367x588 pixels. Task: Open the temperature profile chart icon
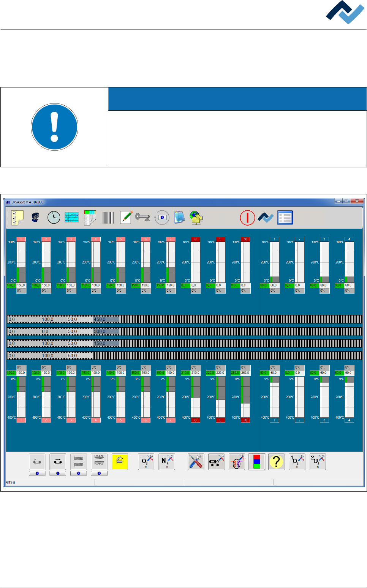[72, 218]
